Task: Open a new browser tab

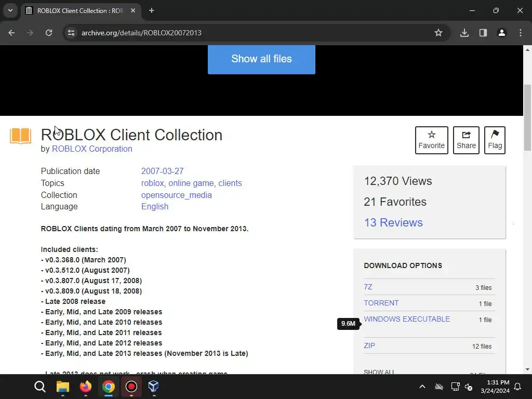Action: 152,10
